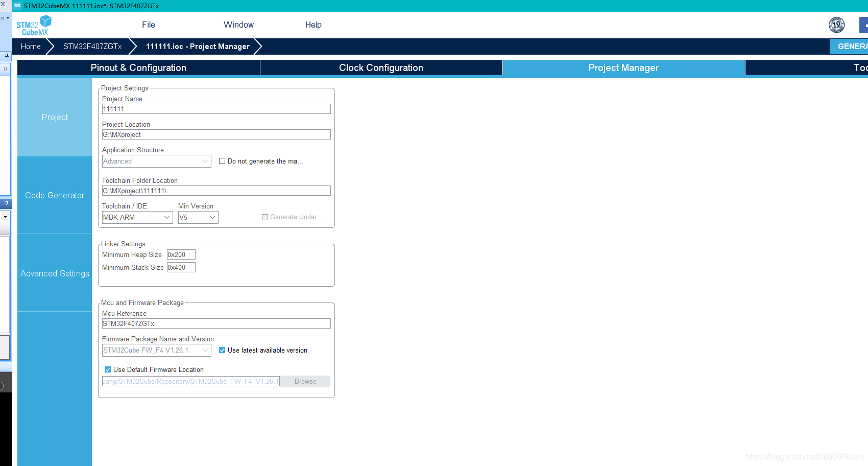The height and width of the screenshot is (466, 868).
Task: Go to Home breadcrumb
Action: [x=31, y=46]
